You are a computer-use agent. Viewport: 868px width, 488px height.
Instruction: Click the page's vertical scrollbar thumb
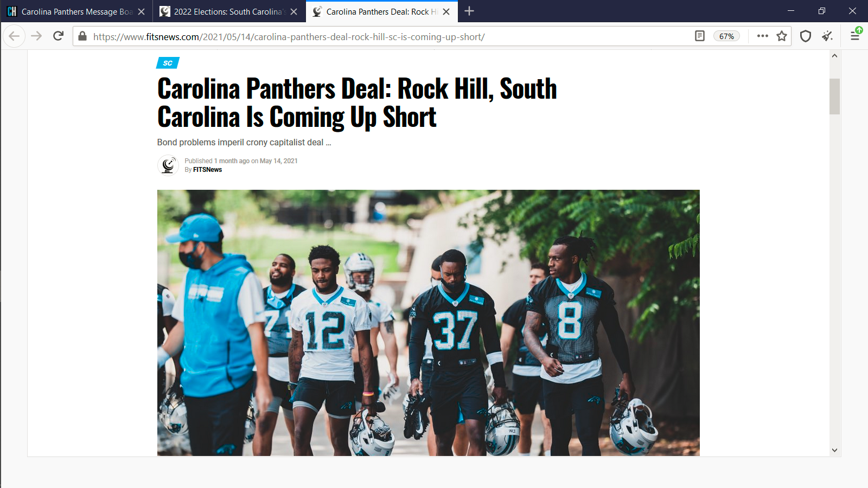point(834,97)
